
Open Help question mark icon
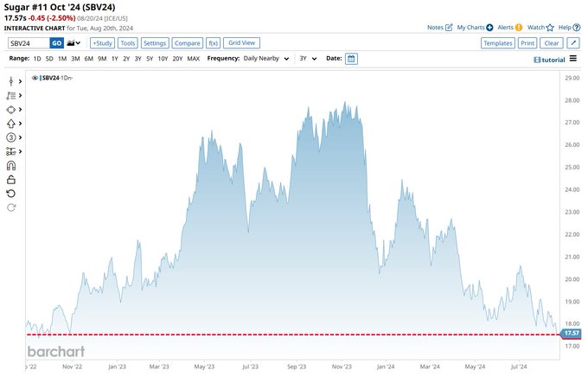click(577, 28)
